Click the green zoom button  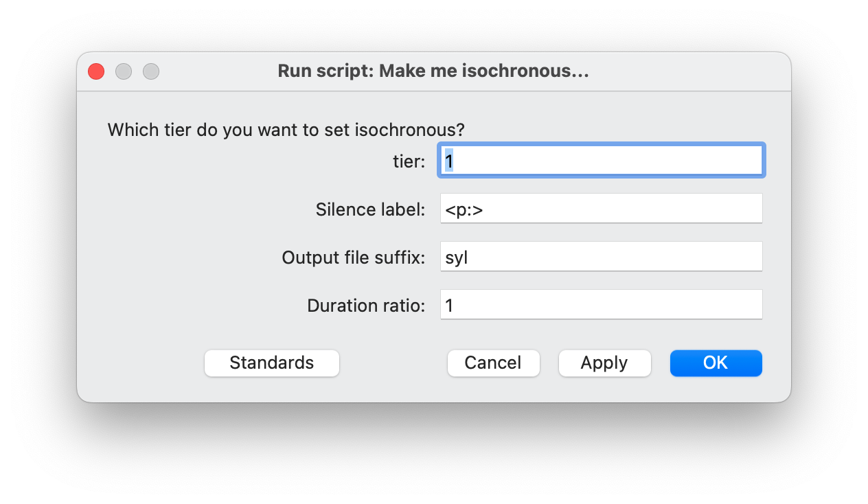click(x=151, y=71)
